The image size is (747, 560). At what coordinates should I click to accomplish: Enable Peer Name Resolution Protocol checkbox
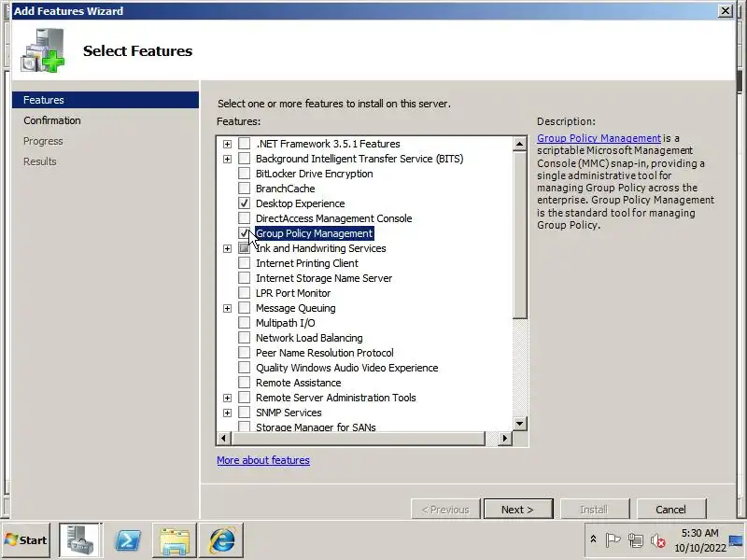click(x=244, y=353)
